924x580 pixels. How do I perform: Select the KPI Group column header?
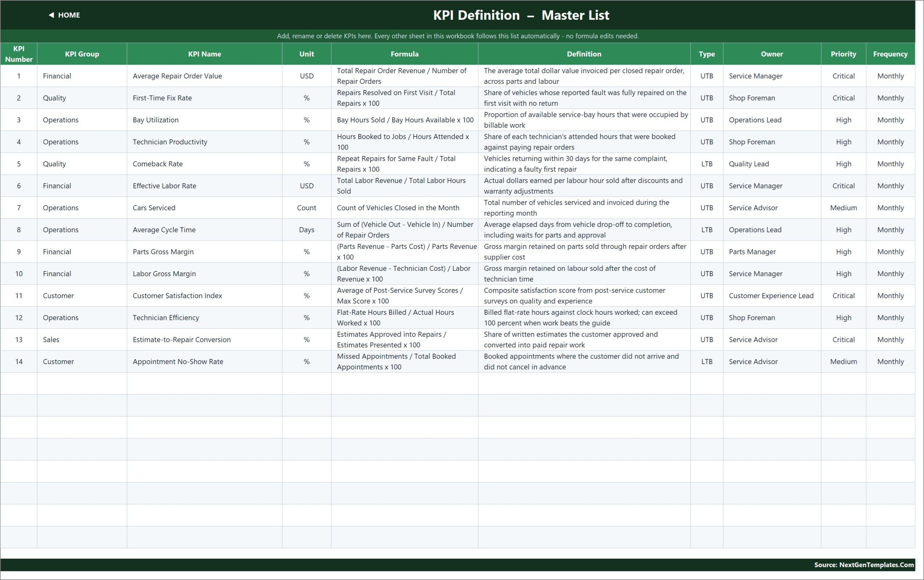coord(82,54)
